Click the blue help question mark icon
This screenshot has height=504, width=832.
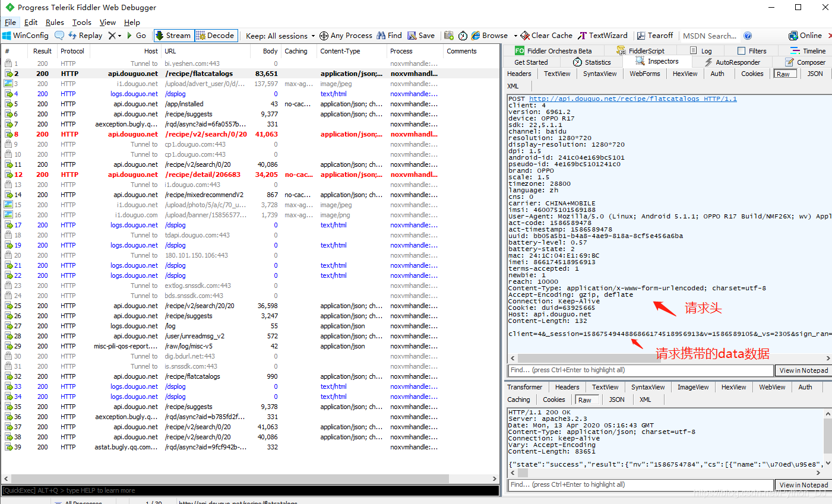pos(748,36)
